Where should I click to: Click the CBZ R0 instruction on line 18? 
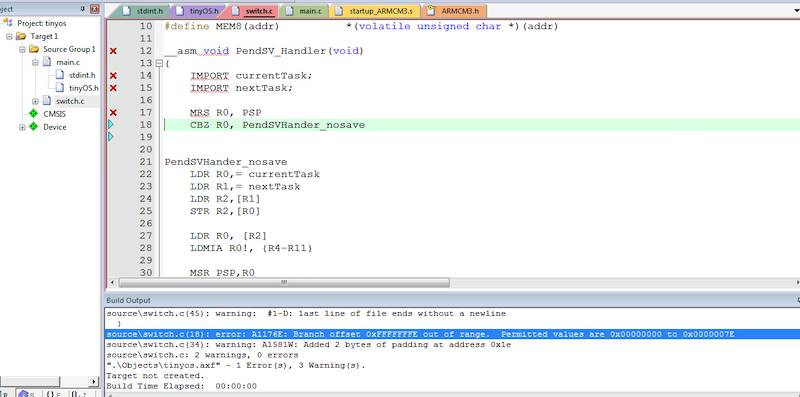click(x=278, y=125)
